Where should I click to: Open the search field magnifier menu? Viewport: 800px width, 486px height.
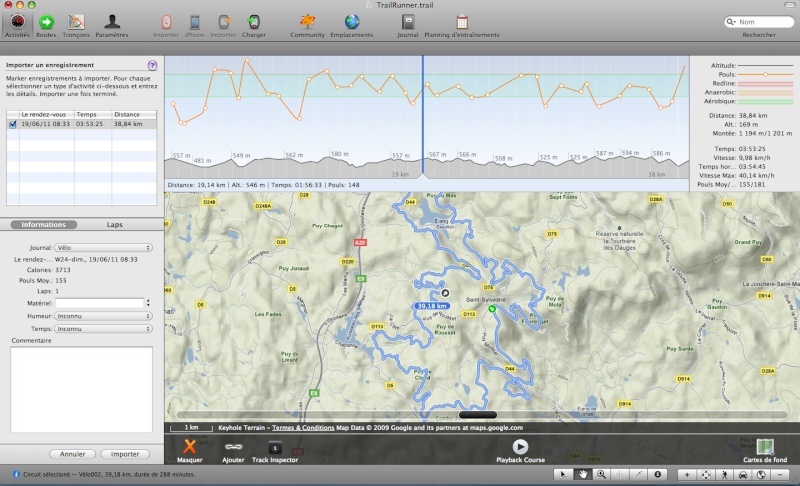tap(731, 22)
